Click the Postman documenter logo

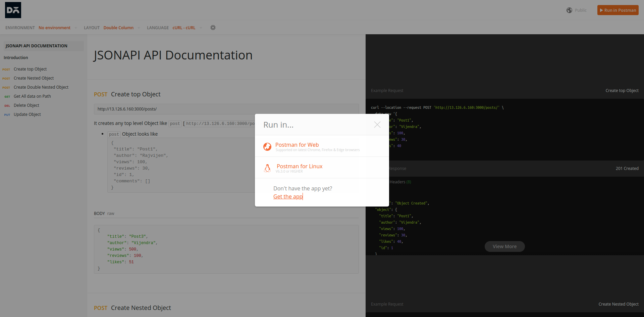pos(13,10)
